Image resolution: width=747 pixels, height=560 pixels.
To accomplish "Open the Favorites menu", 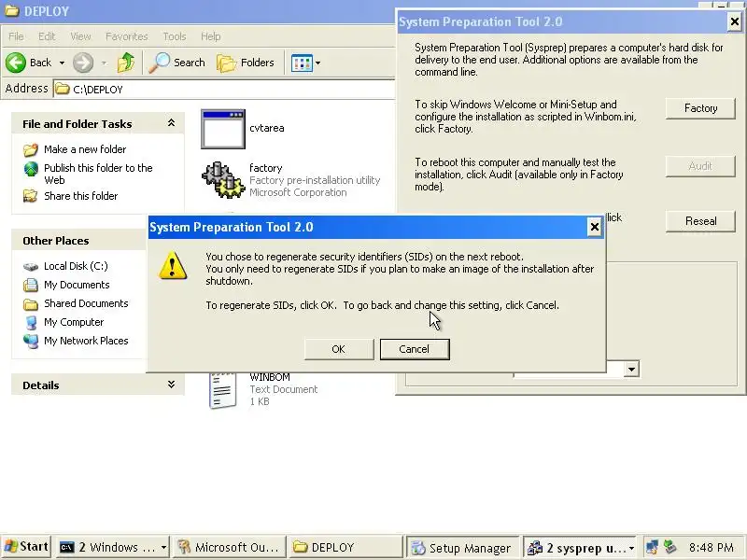I will [127, 36].
